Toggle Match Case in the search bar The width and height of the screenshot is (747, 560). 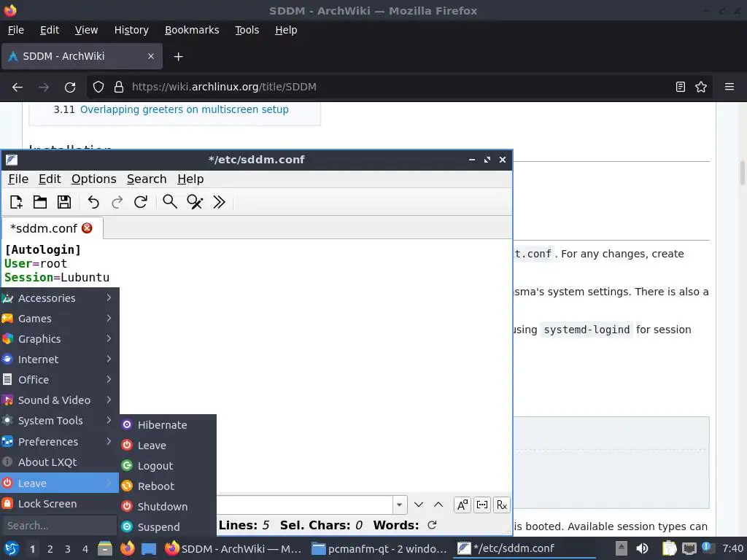pos(462,505)
